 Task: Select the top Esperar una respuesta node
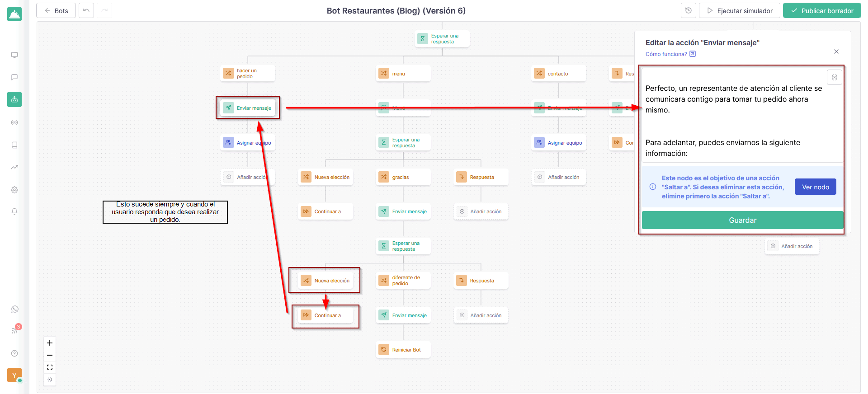pyautogui.click(x=442, y=39)
